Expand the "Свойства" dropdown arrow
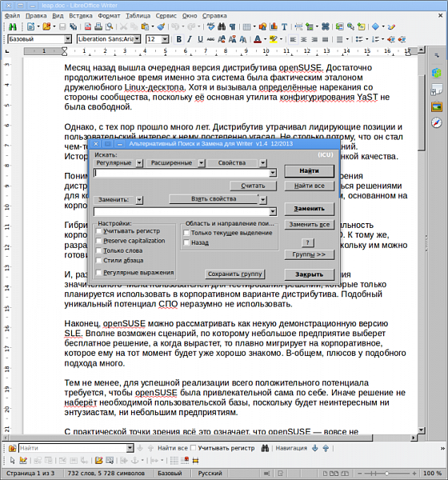The width and height of the screenshot is (448, 480). (263, 163)
